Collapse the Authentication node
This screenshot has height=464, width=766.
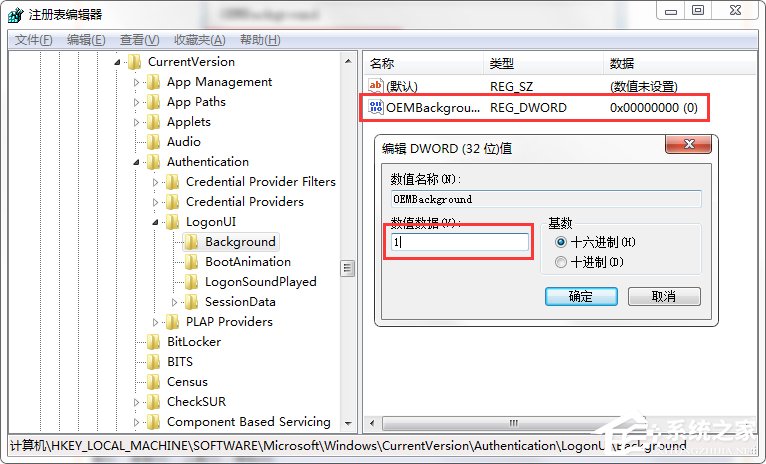136,163
